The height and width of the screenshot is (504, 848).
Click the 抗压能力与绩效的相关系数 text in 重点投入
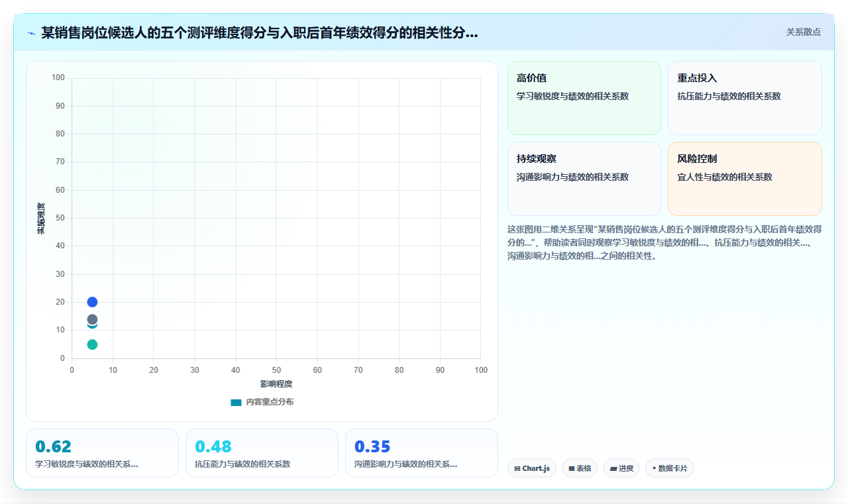click(x=729, y=96)
